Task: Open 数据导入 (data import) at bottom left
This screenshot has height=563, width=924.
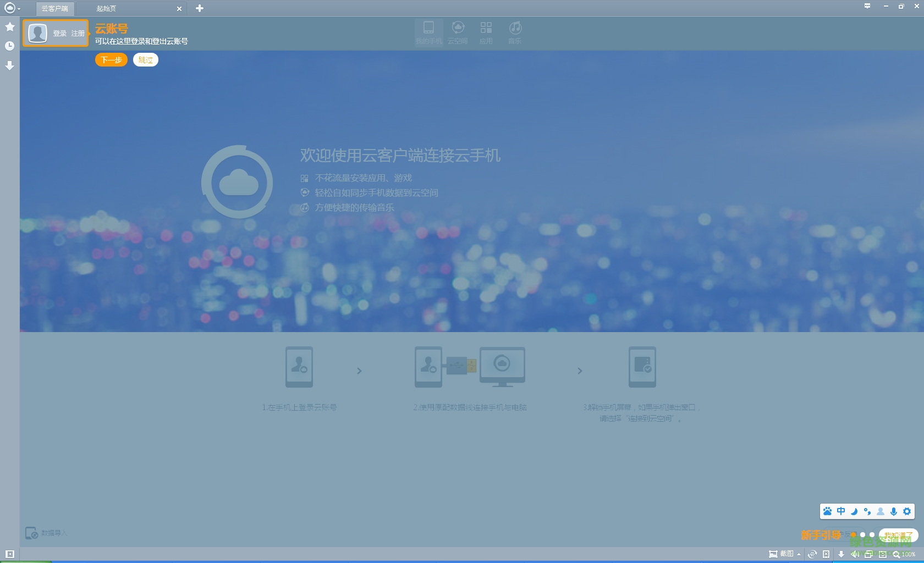Action: click(x=47, y=533)
